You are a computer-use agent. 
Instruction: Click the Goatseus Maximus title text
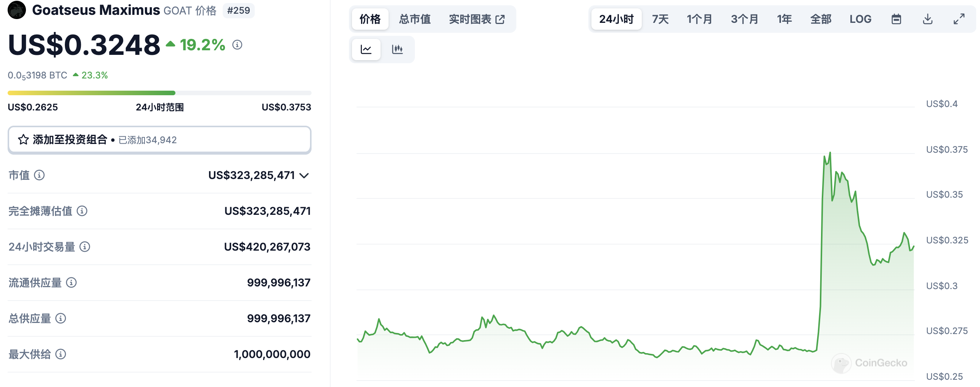point(96,10)
